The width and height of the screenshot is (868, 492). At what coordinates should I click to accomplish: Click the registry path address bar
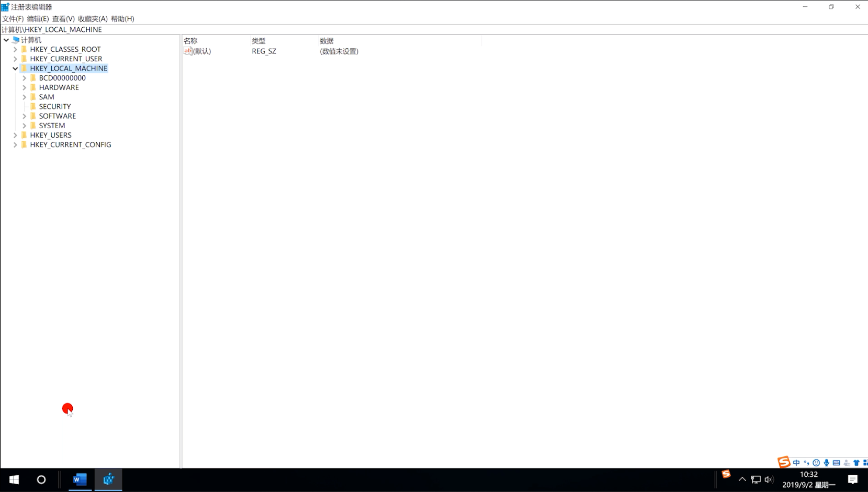pyautogui.click(x=434, y=30)
